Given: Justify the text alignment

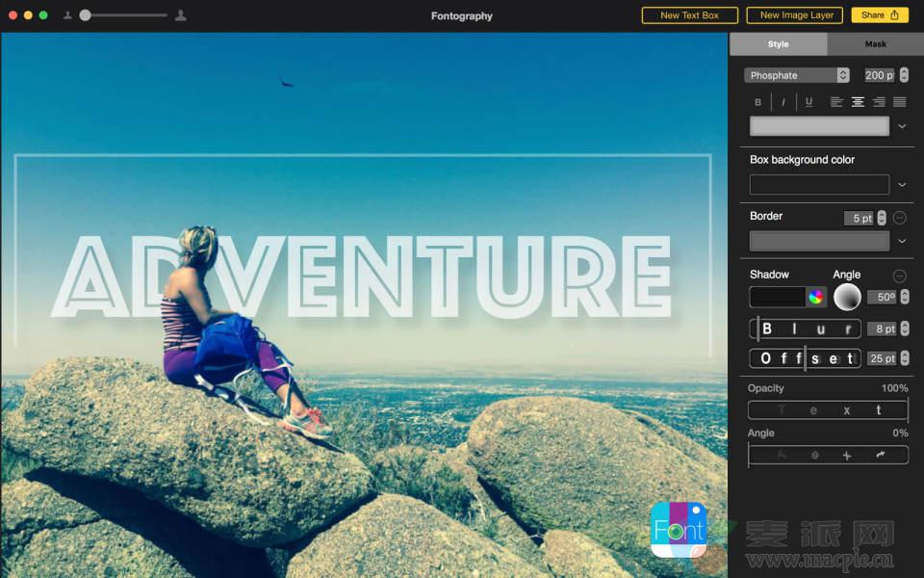Looking at the screenshot, I should 900,102.
